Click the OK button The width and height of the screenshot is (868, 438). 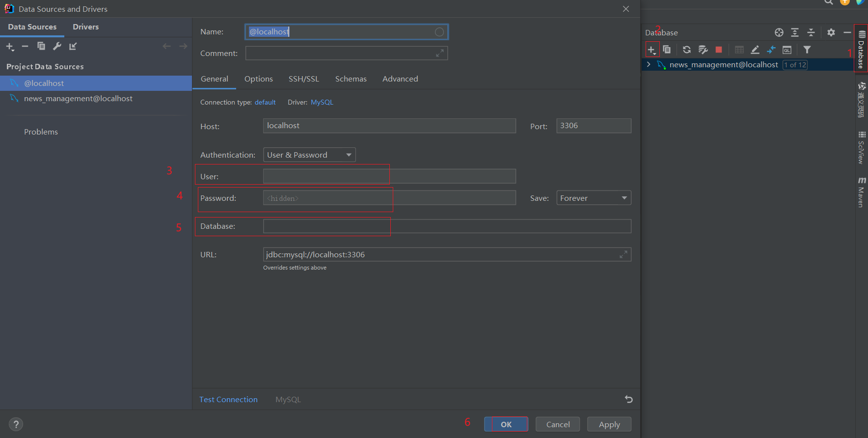click(x=506, y=424)
